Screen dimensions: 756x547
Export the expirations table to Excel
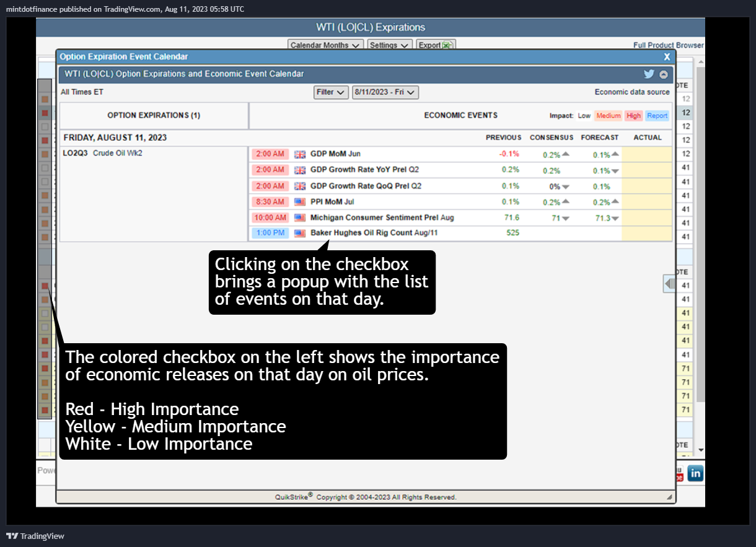[x=436, y=45]
